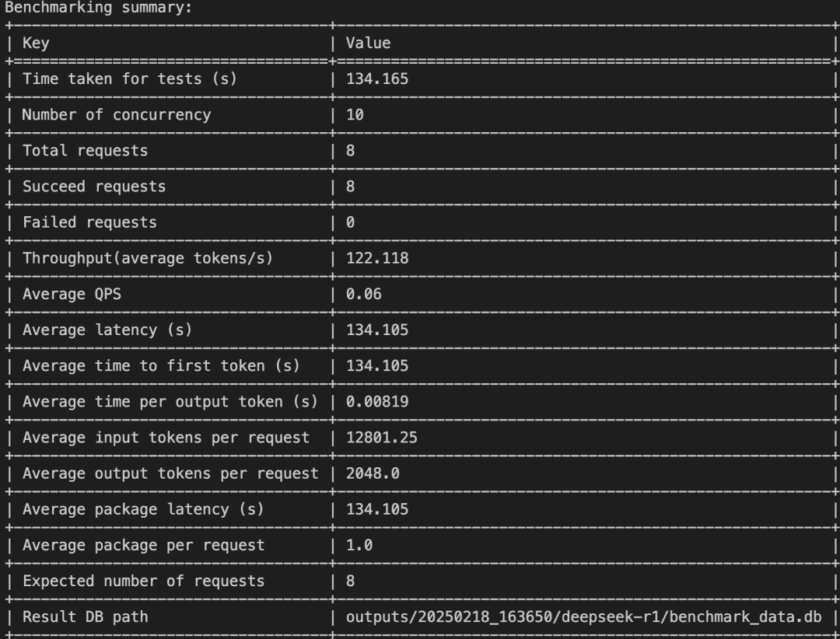Click the 'Key' column header
The image size is (840, 639).
click(x=36, y=43)
